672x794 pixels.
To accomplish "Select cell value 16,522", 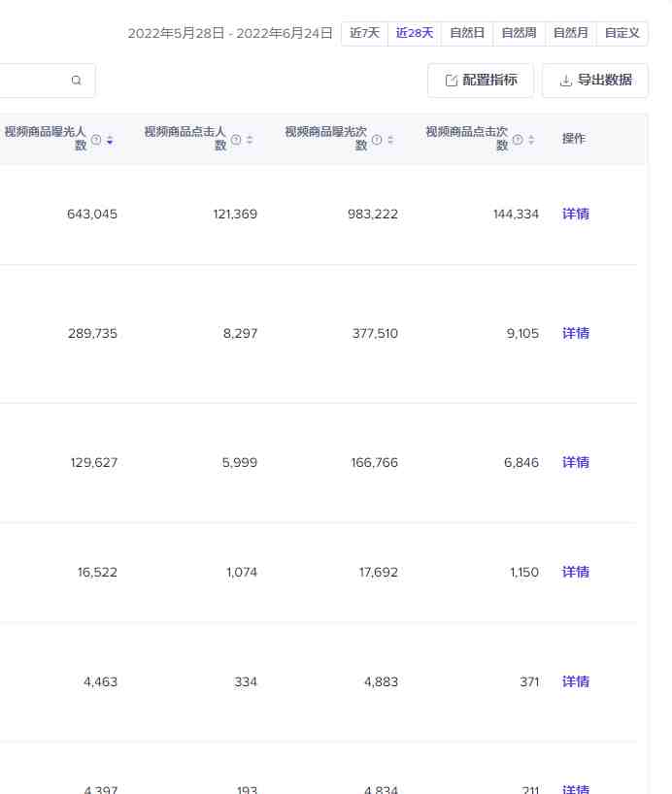I will coord(97,573).
